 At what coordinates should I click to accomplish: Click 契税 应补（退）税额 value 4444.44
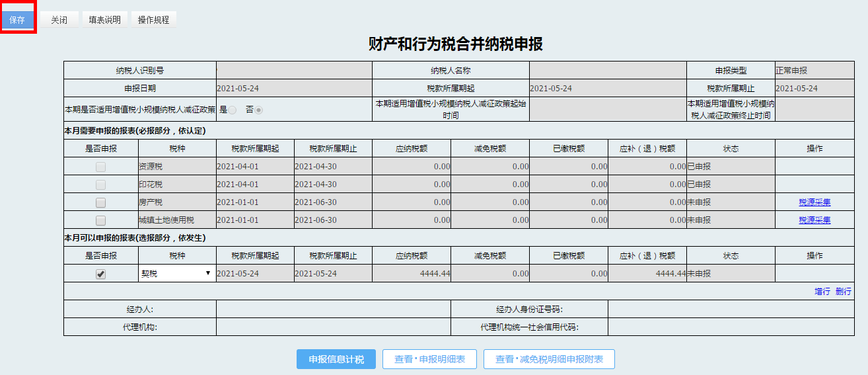[x=670, y=274]
